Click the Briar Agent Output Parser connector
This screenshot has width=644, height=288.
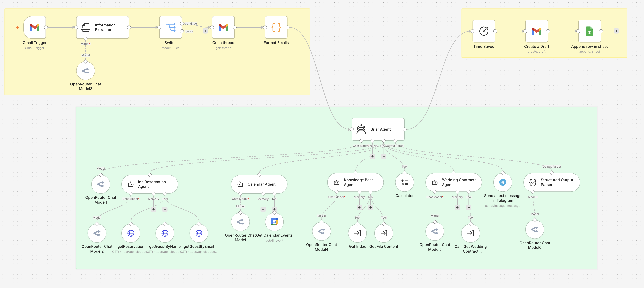[x=395, y=141]
